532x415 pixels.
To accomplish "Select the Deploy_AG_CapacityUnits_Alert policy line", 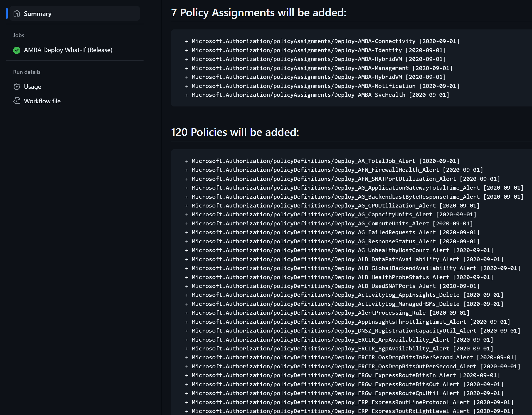I will tap(331, 215).
